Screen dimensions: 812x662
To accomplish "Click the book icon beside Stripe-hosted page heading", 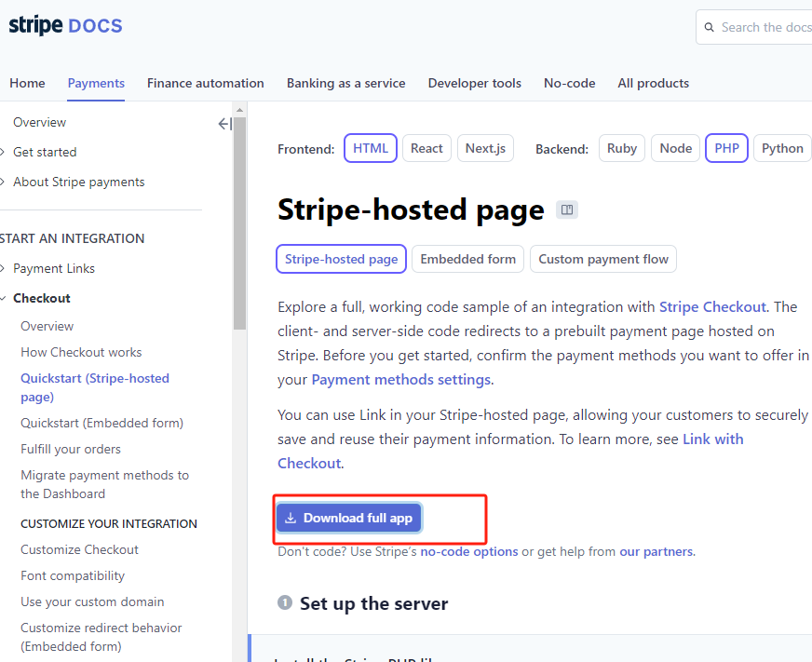I will point(567,209).
